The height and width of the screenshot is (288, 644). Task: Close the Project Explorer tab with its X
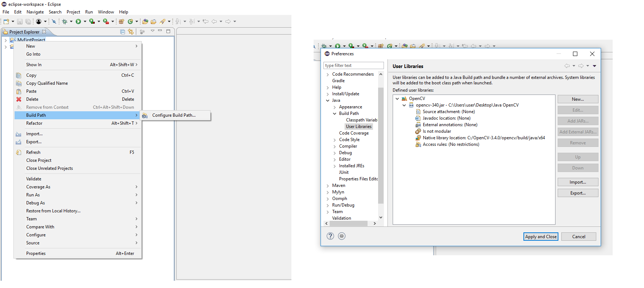44,32
